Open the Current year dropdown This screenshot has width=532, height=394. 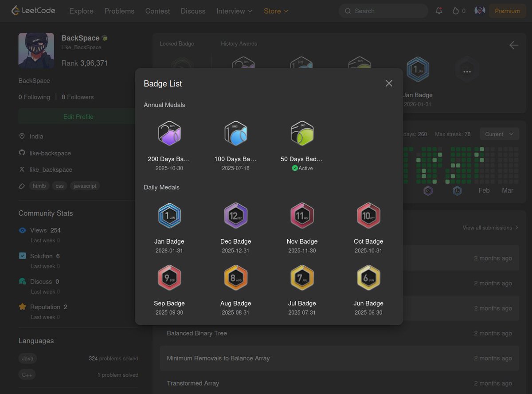tap(499, 134)
